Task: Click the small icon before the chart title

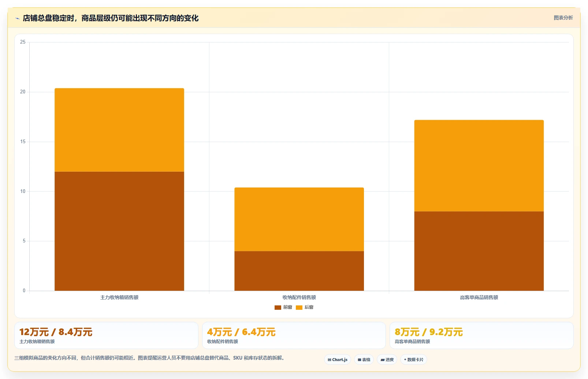Action: [x=17, y=18]
